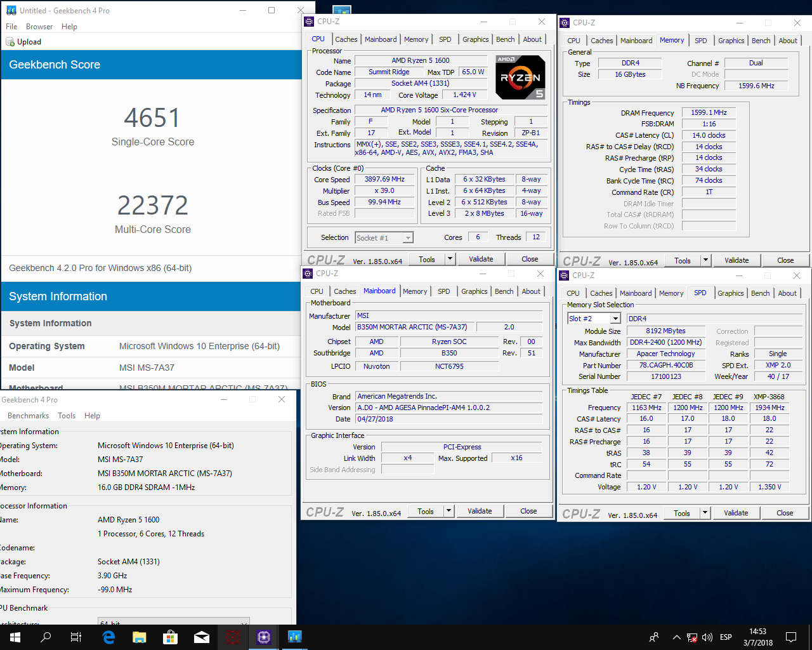Click the NB Frequency 1599.6 MHz value

(756, 86)
